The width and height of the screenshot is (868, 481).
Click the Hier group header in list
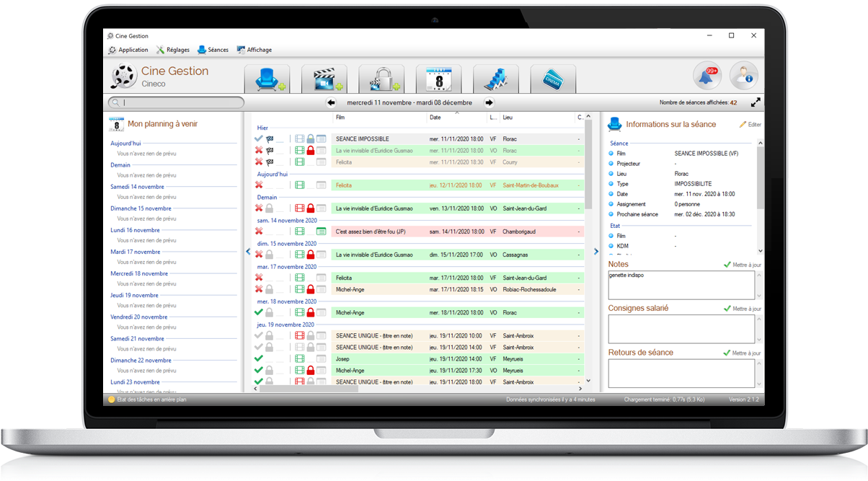(263, 128)
